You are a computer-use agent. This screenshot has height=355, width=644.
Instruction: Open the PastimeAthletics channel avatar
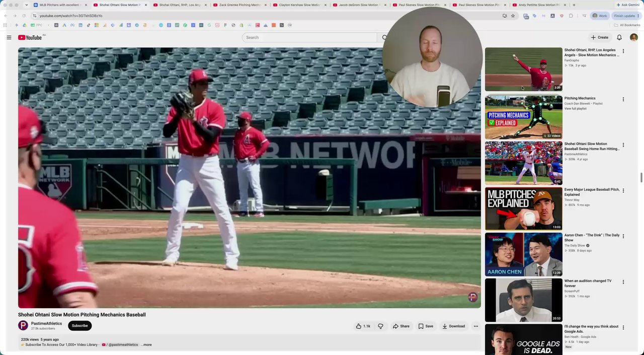23,326
